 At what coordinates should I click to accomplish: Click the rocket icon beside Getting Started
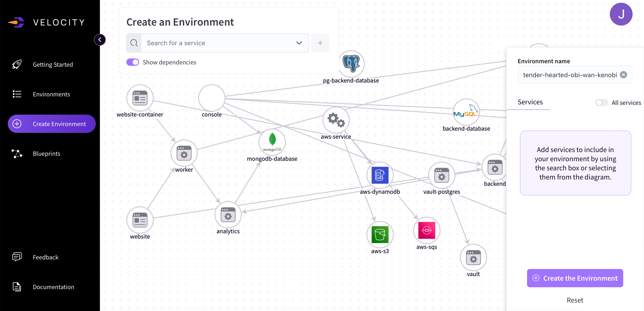(x=17, y=64)
